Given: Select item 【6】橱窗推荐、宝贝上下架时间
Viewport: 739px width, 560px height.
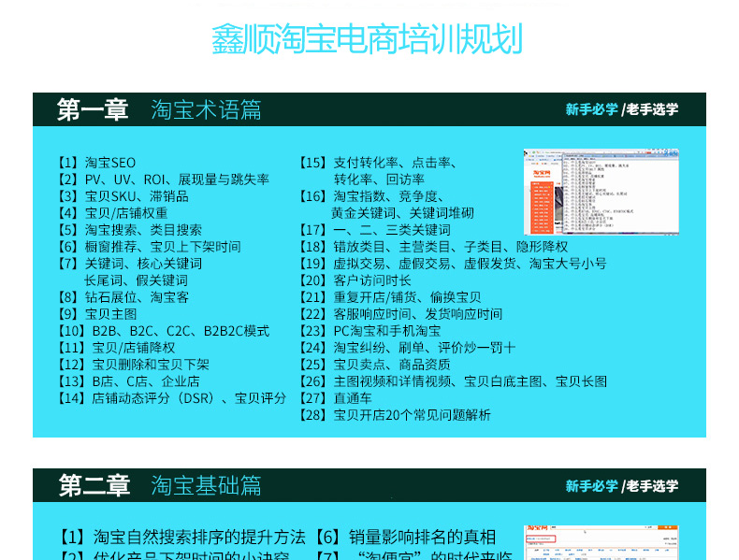Looking at the screenshot, I should tap(149, 247).
